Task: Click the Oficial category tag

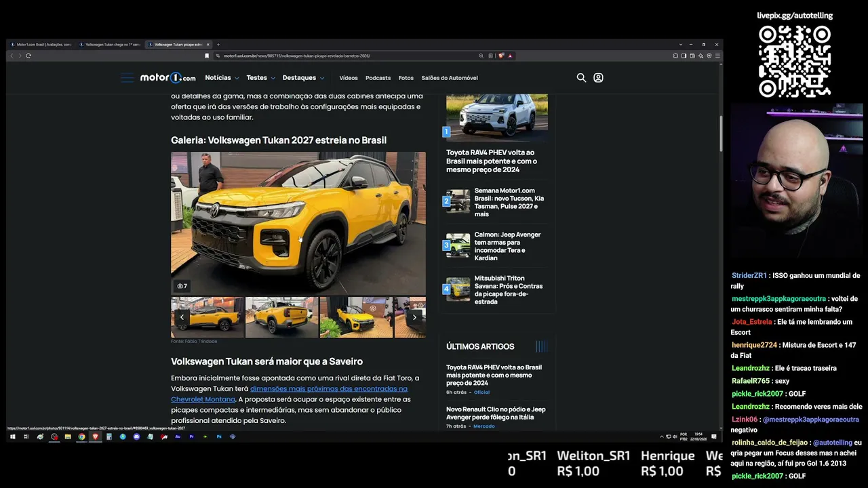Action: click(x=481, y=392)
